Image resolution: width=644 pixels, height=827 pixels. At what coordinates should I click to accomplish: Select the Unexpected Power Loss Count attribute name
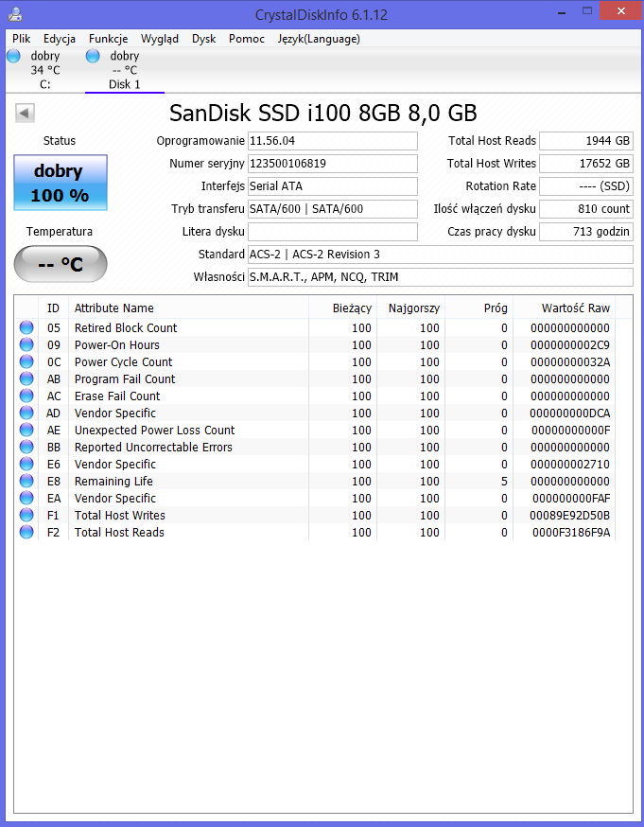(x=155, y=430)
